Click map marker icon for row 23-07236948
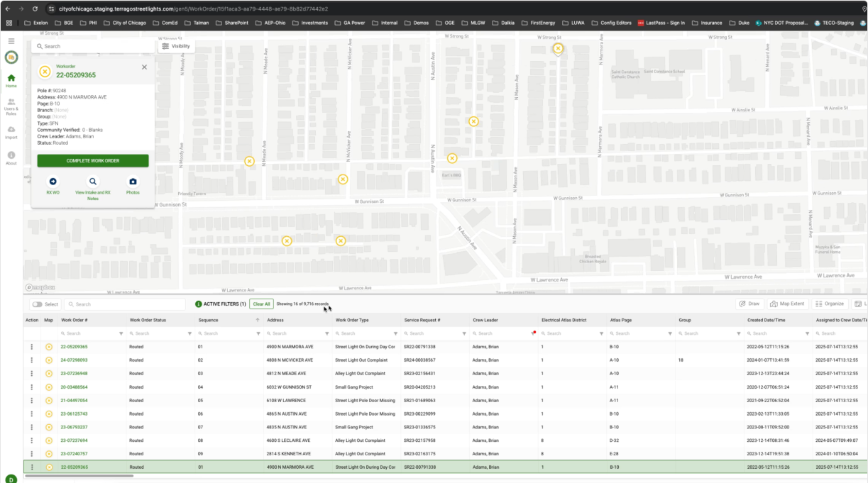 [x=49, y=373]
